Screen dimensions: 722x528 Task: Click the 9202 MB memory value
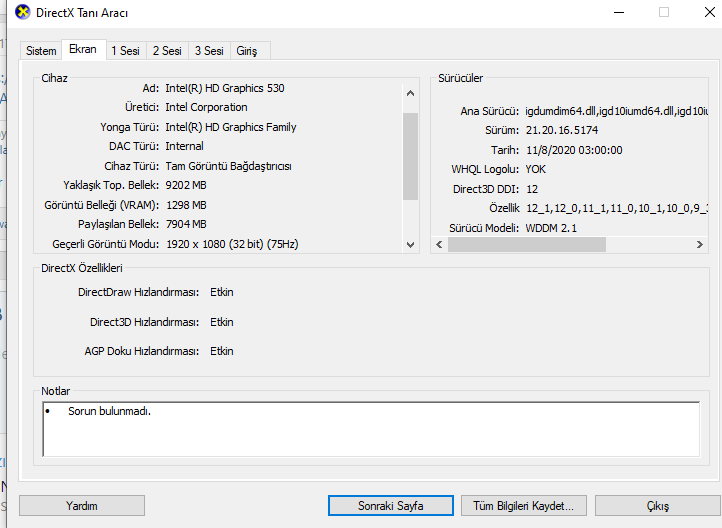186,185
